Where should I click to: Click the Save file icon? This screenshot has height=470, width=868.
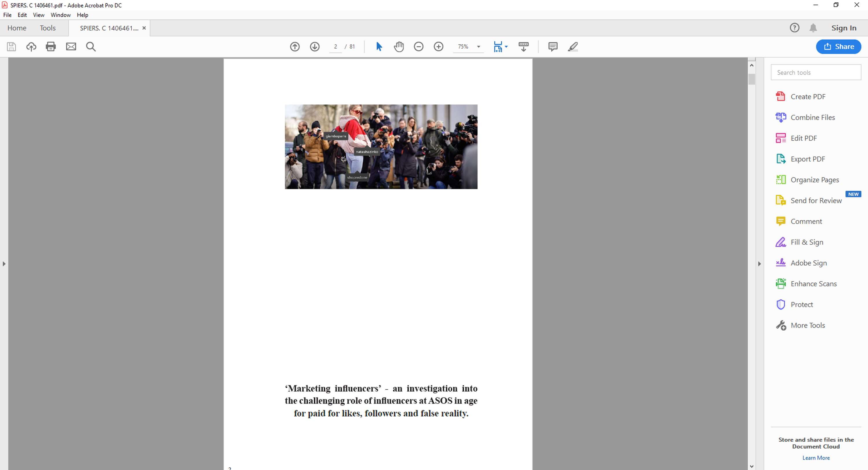tap(12, 47)
